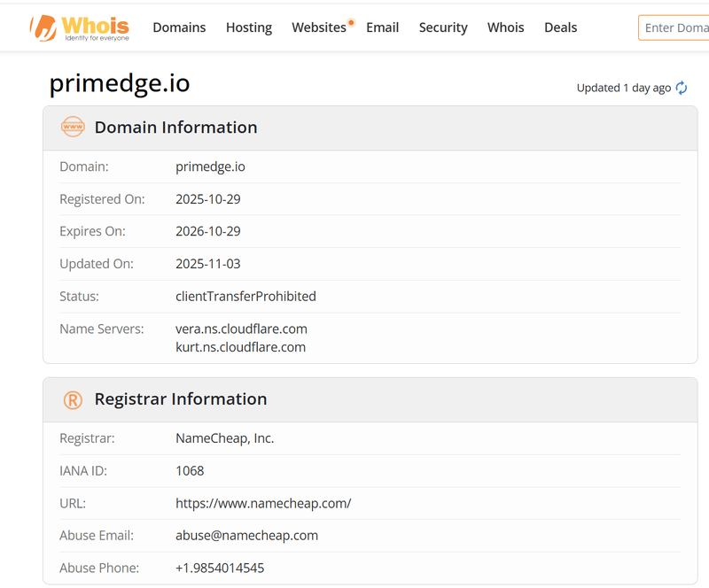
Task: Click the Name Servers label
Action: tap(102, 329)
